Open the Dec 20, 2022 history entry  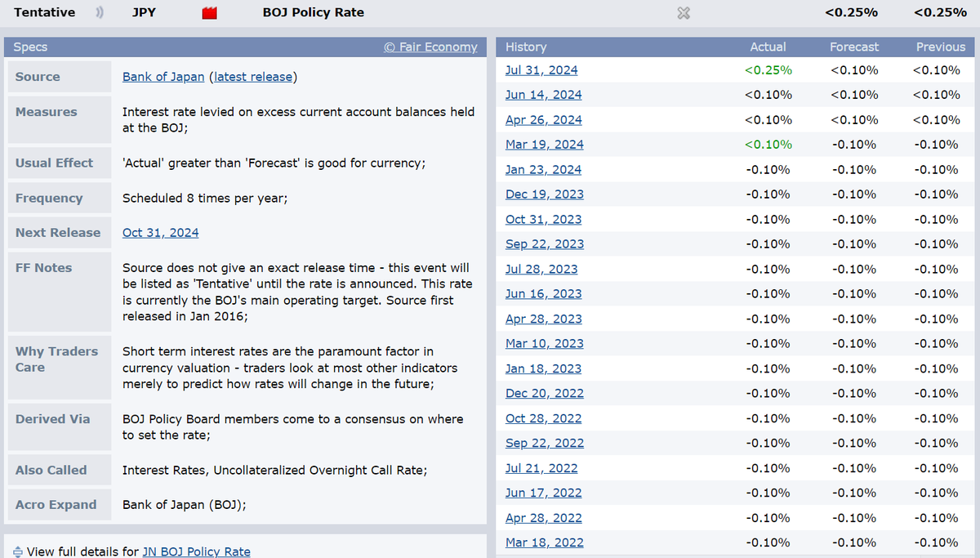[545, 394]
